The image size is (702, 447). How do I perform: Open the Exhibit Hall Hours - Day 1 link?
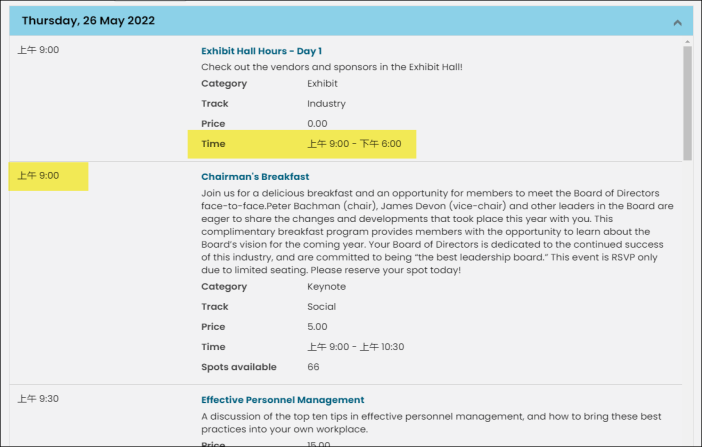click(261, 50)
